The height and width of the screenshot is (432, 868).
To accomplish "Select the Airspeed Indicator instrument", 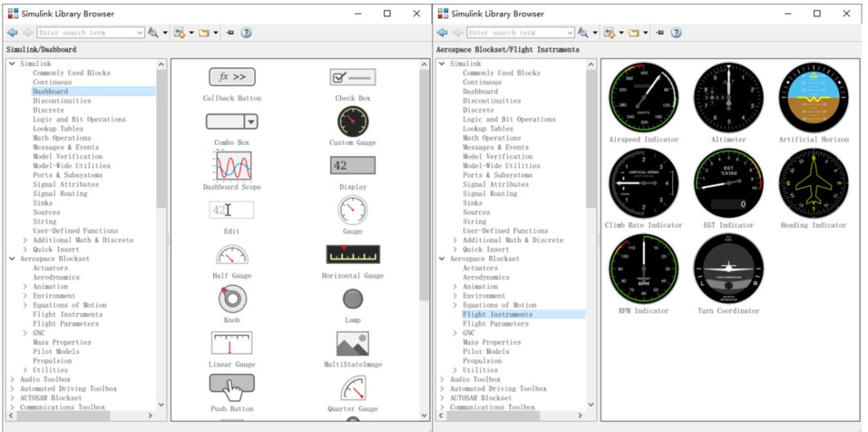I will coord(644,97).
